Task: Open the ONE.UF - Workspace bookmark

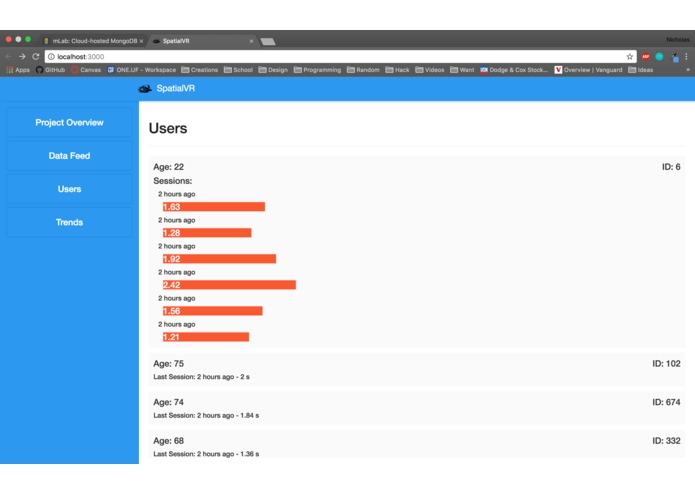Action: (x=141, y=70)
